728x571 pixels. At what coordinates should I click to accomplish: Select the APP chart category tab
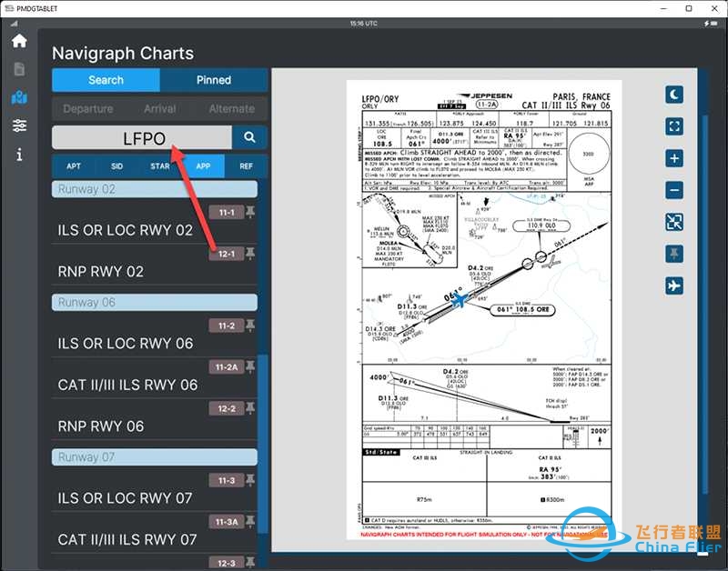point(203,166)
